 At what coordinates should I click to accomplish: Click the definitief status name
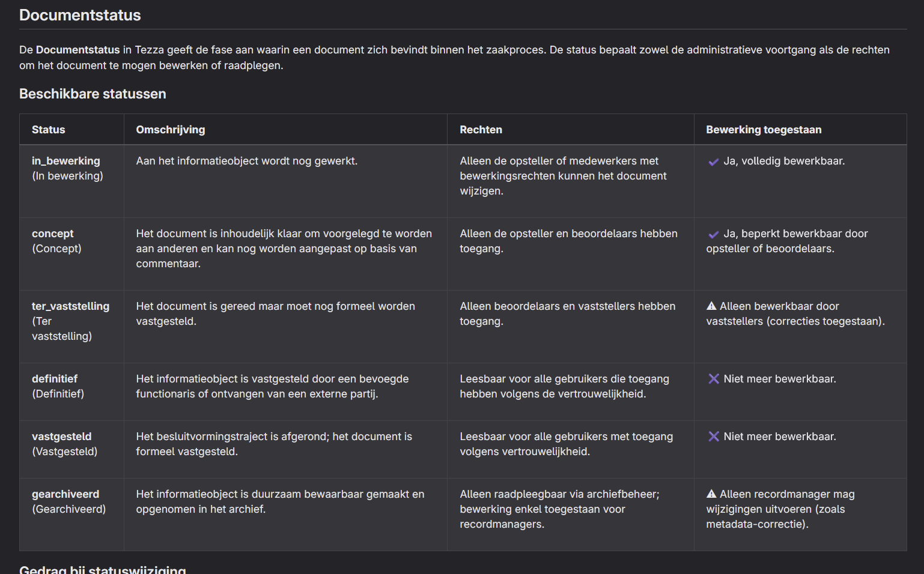55,379
